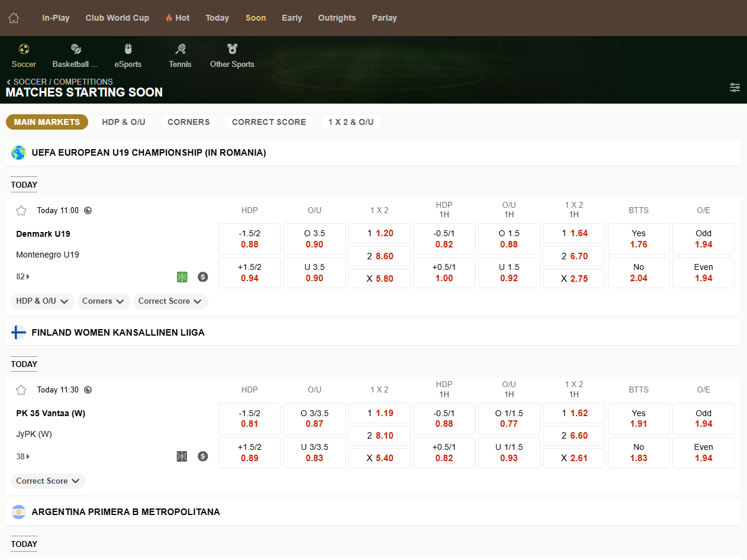Select the Soon tab
747x560 pixels.
pos(256,18)
